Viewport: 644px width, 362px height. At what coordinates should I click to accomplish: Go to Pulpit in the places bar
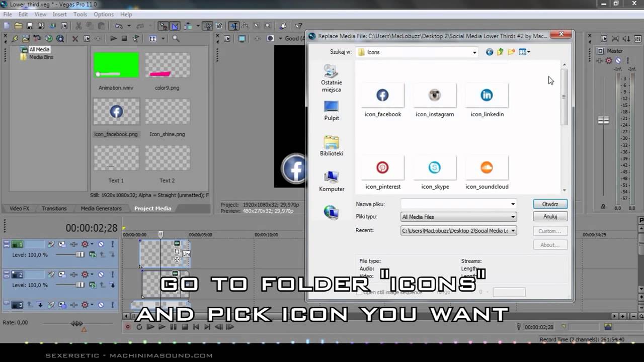332,111
